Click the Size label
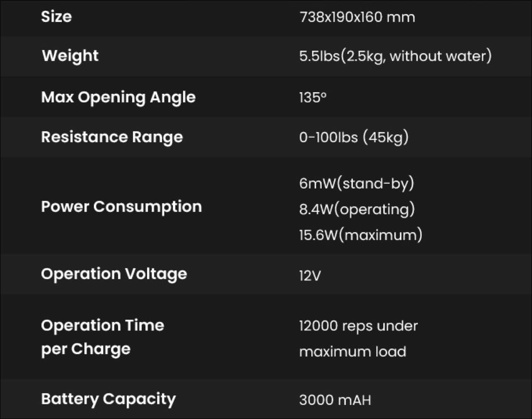This screenshot has height=419, width=532. click(56, 17)
